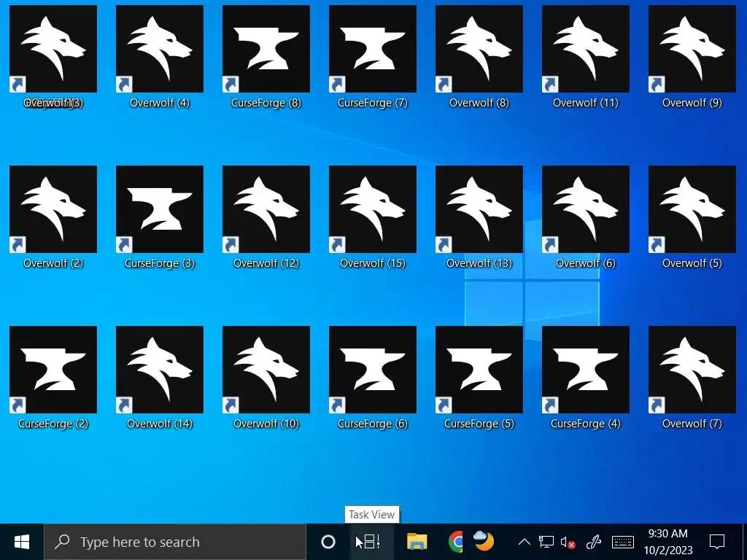This screenshot has height=560, width=747.
Task: Open Cortana from the taskbar circle
Action: pos(328,542)
